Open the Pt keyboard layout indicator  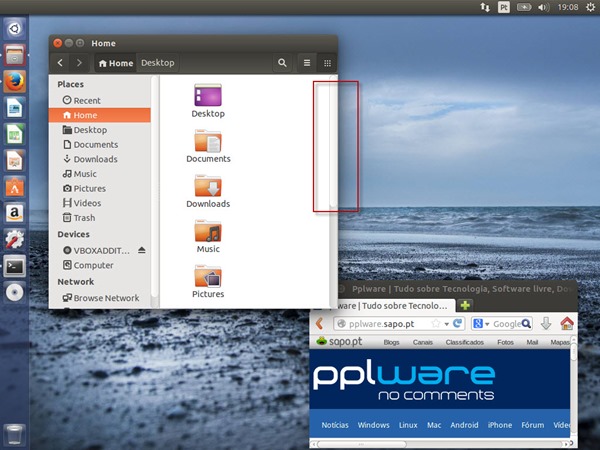point(504,7)
